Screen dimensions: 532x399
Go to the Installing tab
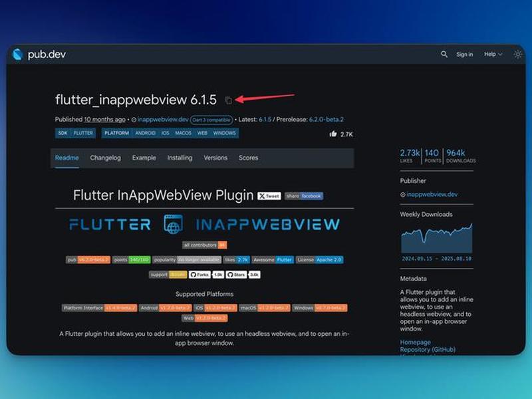[180, 158]
